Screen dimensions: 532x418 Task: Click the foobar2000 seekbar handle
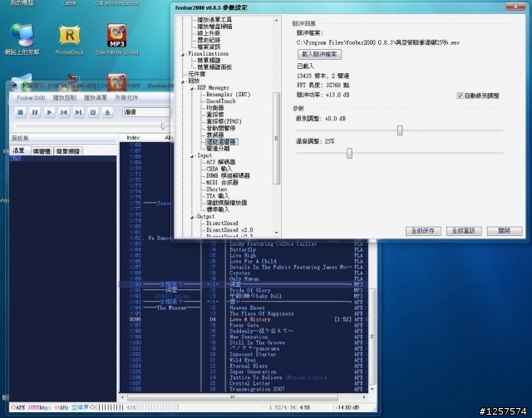pyautogui.click(x=163, y=126)
